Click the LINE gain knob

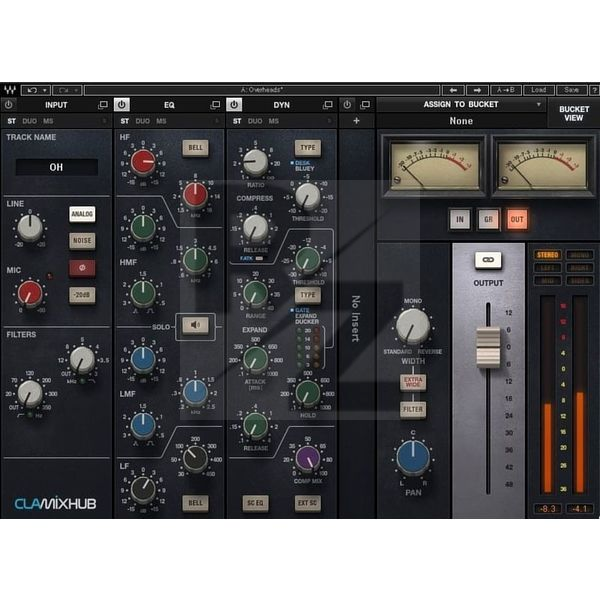pyautogui.click(x=30, y=228)
